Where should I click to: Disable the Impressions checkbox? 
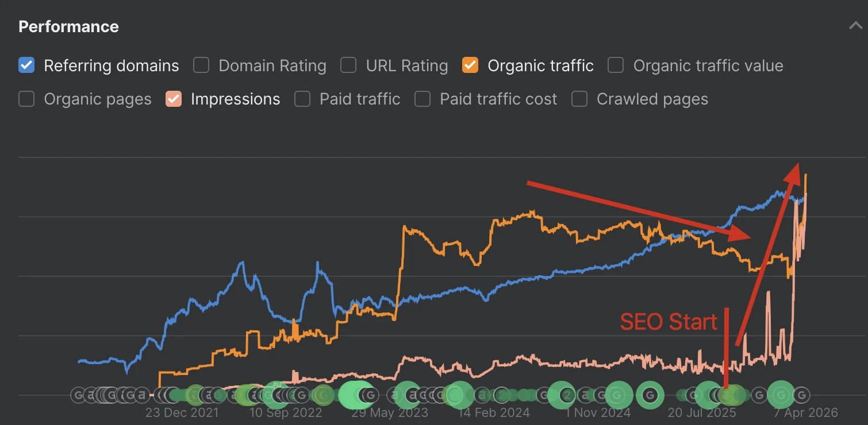[174, 99]
